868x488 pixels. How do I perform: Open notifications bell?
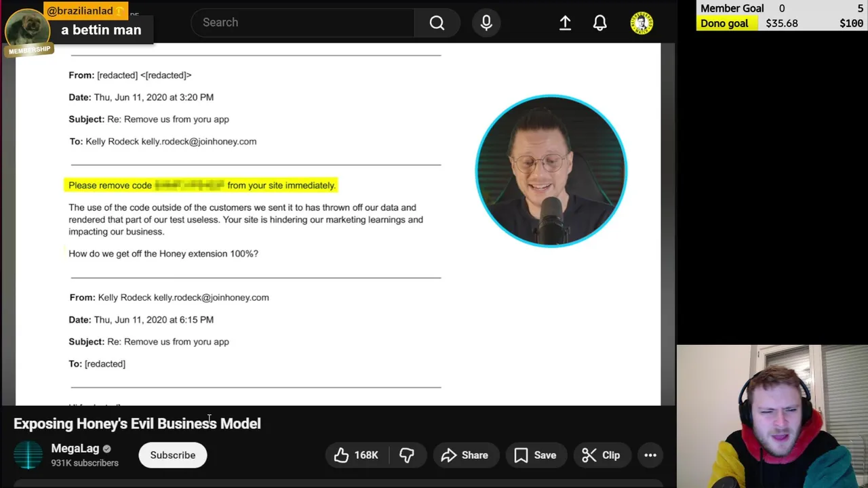(600, 23)
